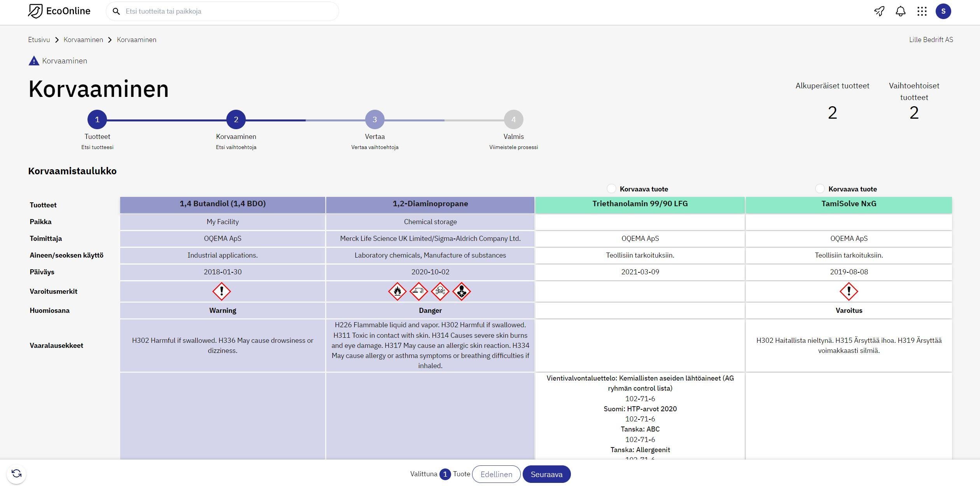Focus the product search input field

pos(222,11)
